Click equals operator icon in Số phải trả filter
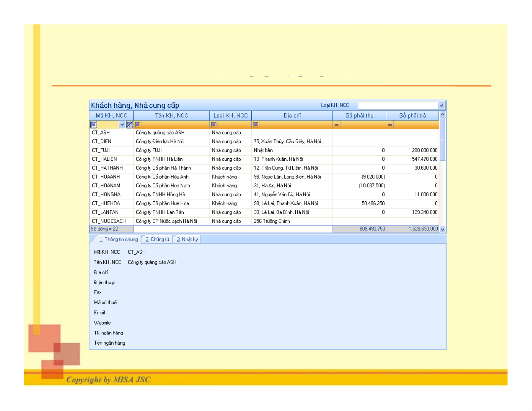Screen dimensions: 532x411 pos(390,125)
